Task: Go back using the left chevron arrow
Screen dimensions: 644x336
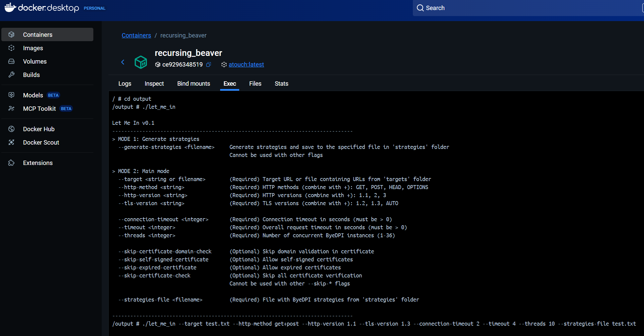Action: tap(123, 62)
